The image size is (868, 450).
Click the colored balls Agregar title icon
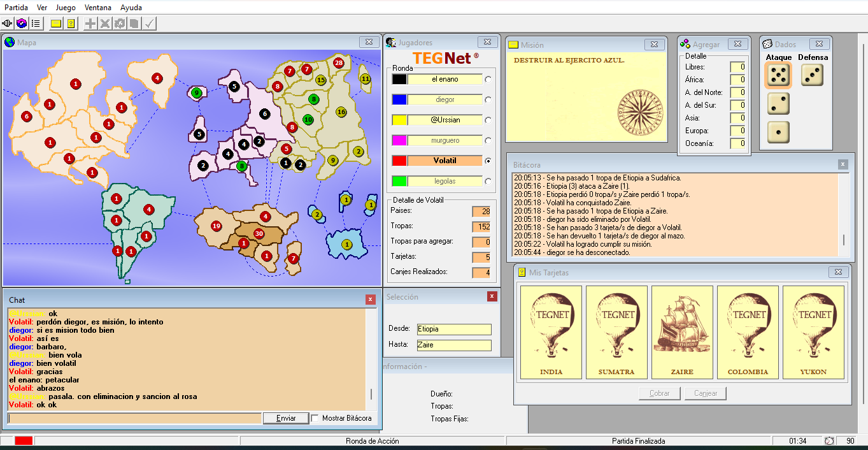(x=685, y=44)
